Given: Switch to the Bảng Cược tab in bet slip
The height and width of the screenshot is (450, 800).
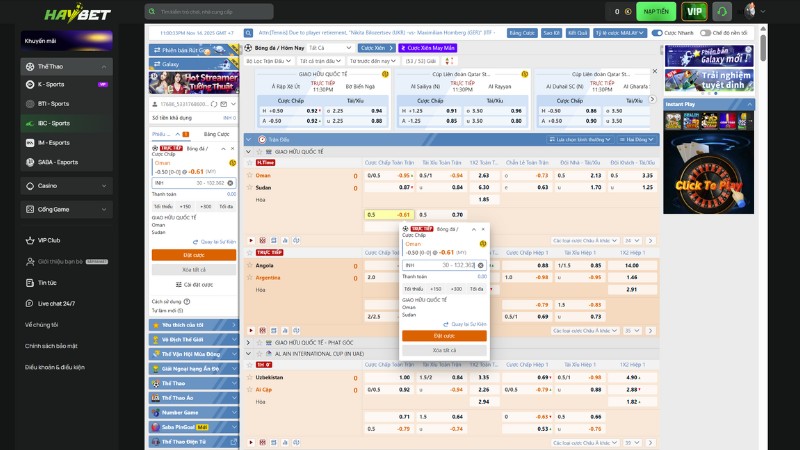Looking at the screenshot, I should (216, 134).
